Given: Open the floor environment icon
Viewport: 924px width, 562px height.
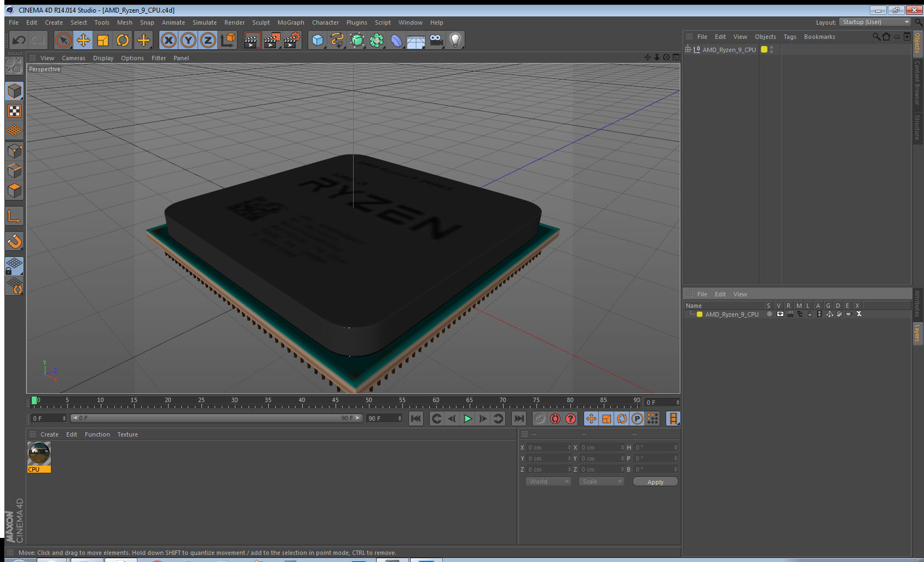Looking at the screenshot, I should click(x=416, y=41).
